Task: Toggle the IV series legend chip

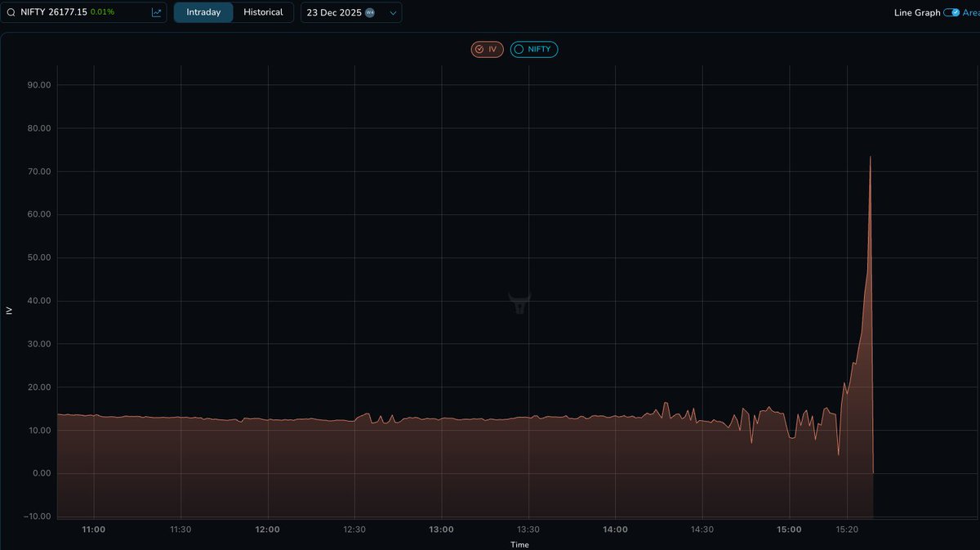Action: click(488, 49)
